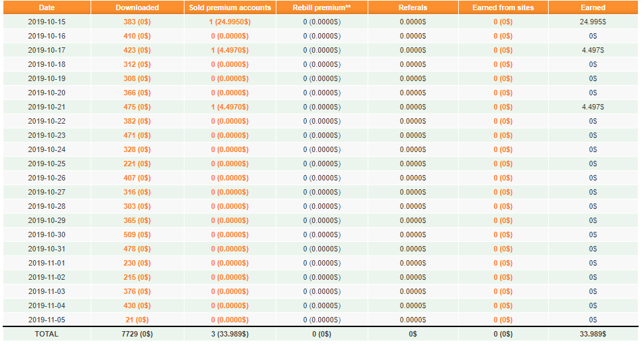The width and height of the screenshot is (644, 346).
Task: Open the 376 (0$) downloaded value
Action: coord(137,291)
